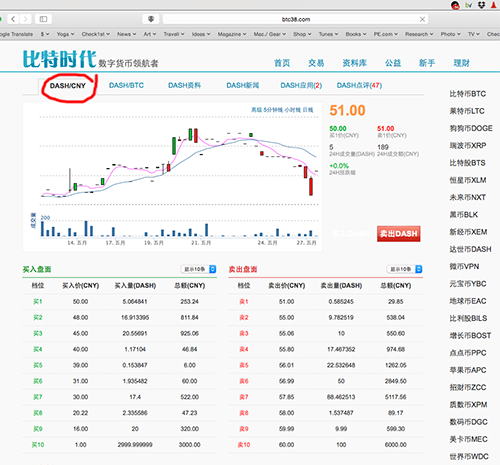This screenshot has height=465, width=500.
Task: Open 比特股BTS in the coin list
Action: [467, 163]
